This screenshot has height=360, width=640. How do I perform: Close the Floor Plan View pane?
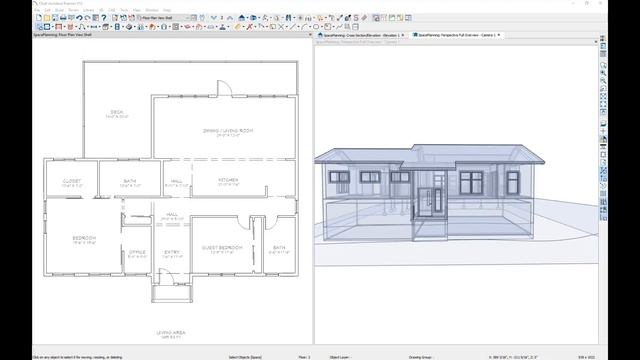[x=310, y=35]
